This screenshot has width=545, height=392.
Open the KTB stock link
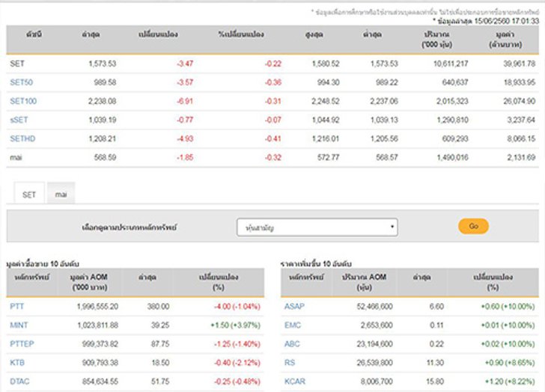[x=17, y=363]
